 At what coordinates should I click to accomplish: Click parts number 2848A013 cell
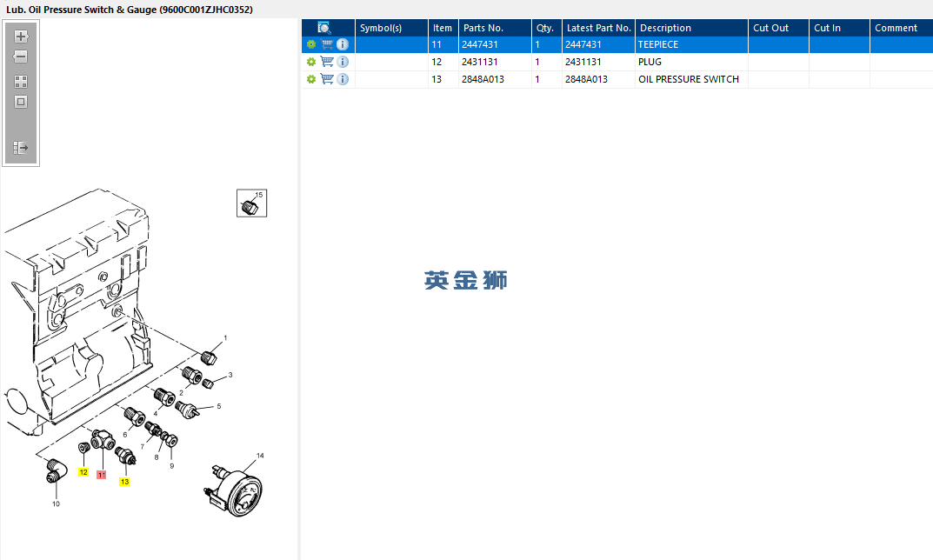click(495, 79)
